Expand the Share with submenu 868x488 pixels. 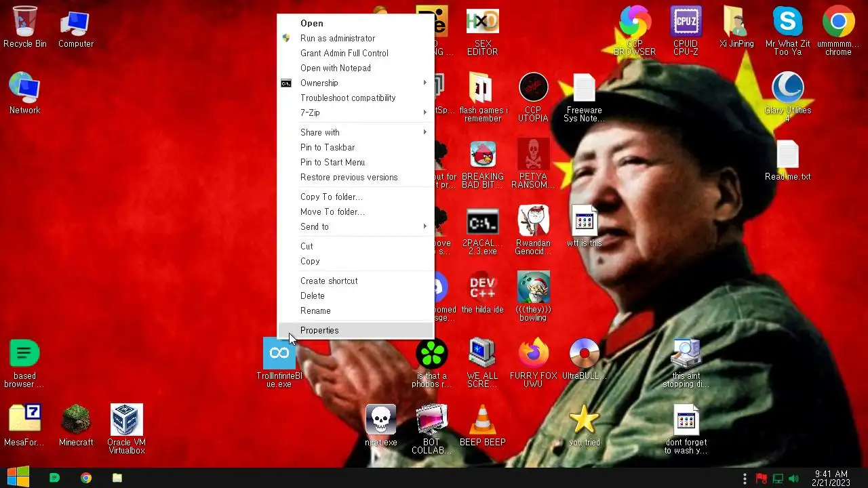tap(355, 132)
